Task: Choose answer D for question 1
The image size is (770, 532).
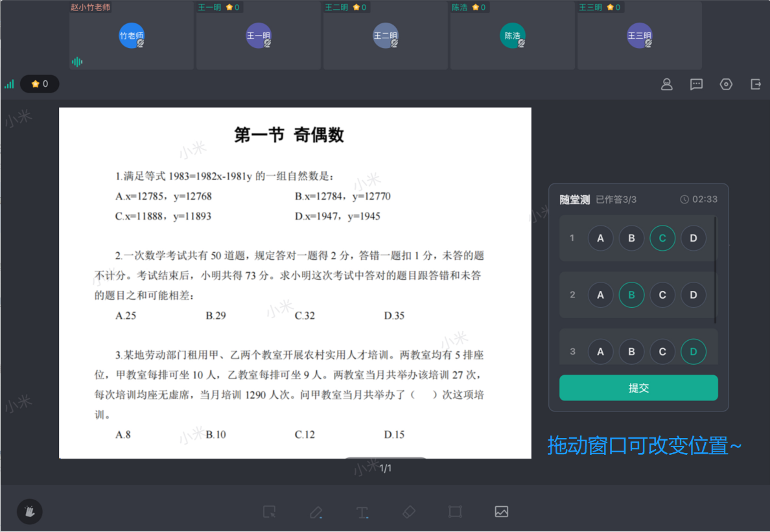Action: (x=694, y=238)
